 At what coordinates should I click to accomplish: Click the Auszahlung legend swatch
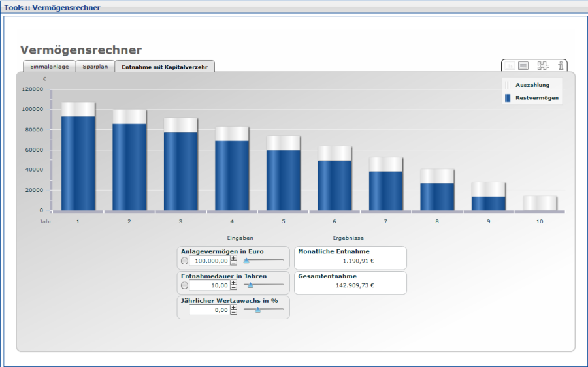click(x=507, y=85)
